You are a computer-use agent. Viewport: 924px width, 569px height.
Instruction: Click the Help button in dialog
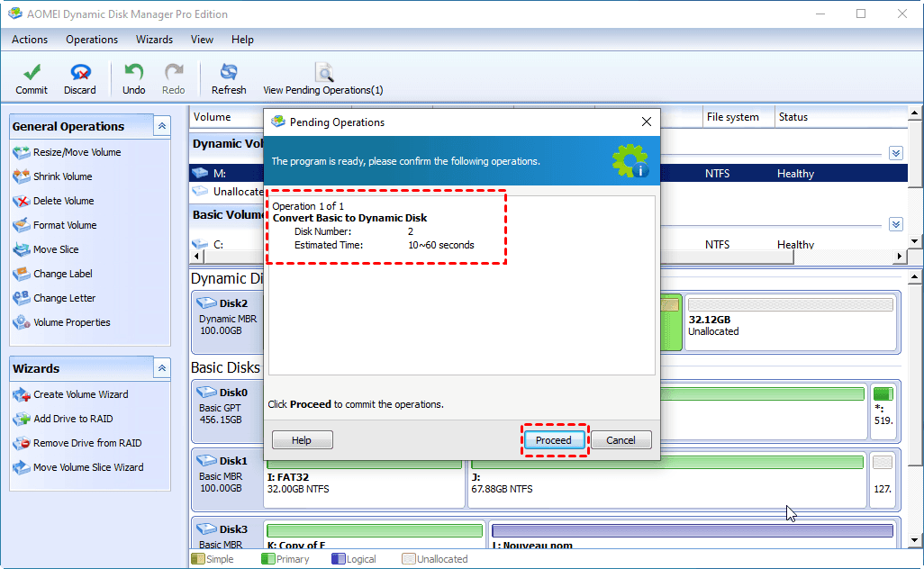(303, 440)
